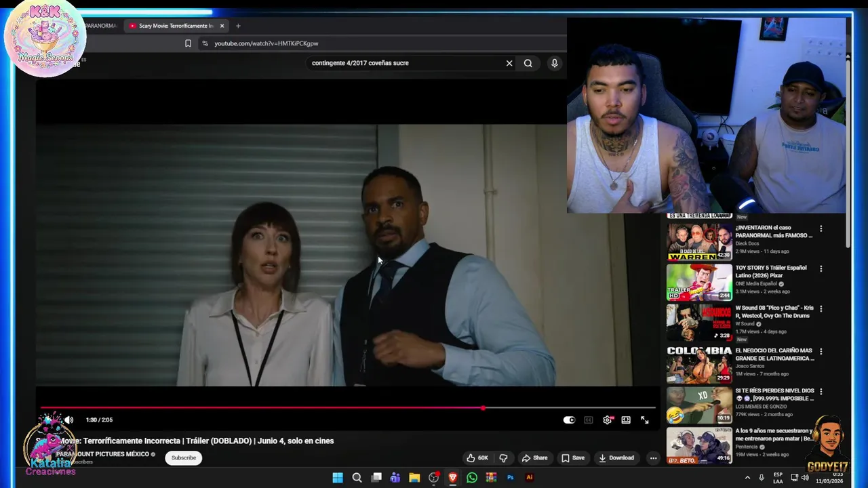868x488 pixels.
Task: Start voice search with microphone
Action: (x=554, y=63)
